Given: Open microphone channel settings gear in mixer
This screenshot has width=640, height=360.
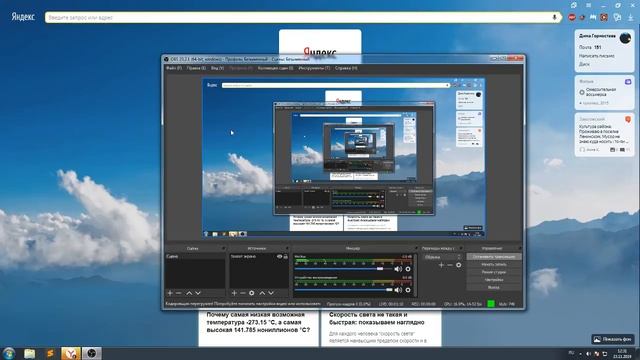Looking at the screenshot, I should click(x=408, y=269).
